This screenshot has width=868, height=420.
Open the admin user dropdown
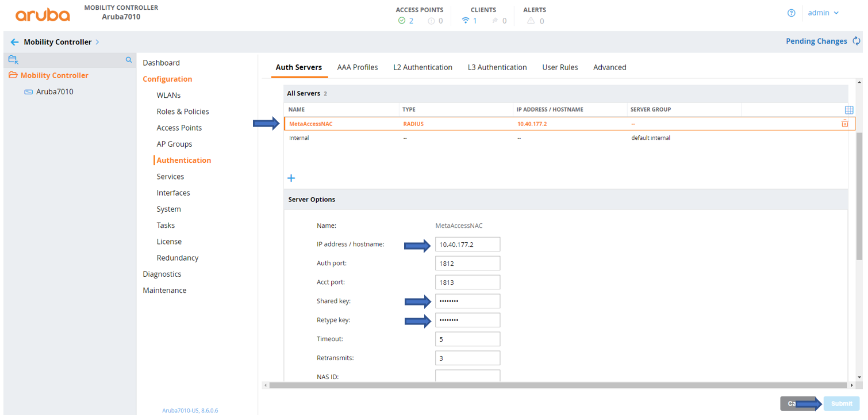tap(823, 13)
